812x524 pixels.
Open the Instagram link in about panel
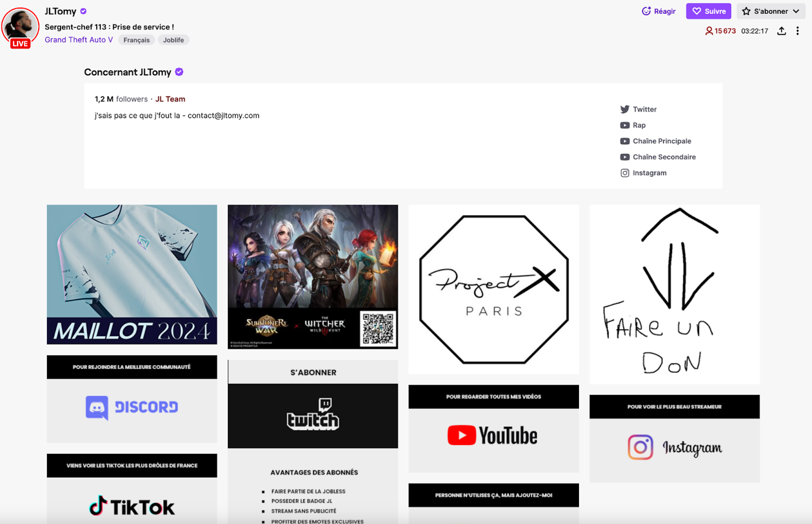coord(643,173)
